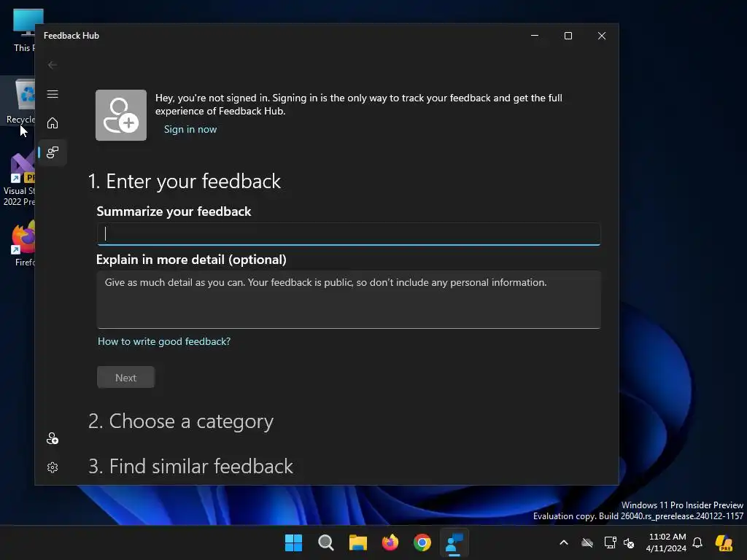Open the notifications bell
Viewport: 747px width, 560px height.
coord(697,542)
